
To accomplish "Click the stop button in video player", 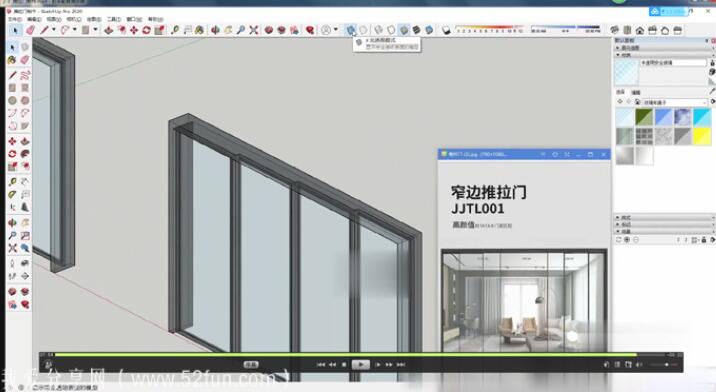I will 344,365.
